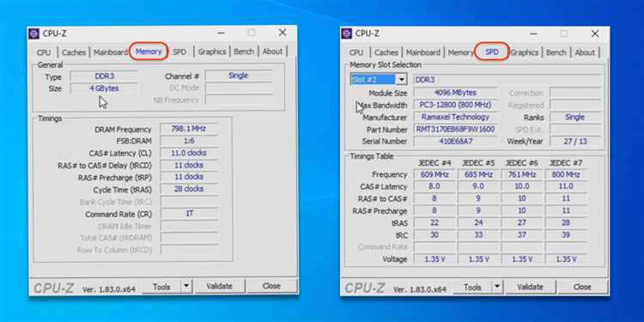Viewport: 644px width, 322px height.
Task: Click the 609 MHz JEDEC #4 frequency cell
Action: click(434, 175)
